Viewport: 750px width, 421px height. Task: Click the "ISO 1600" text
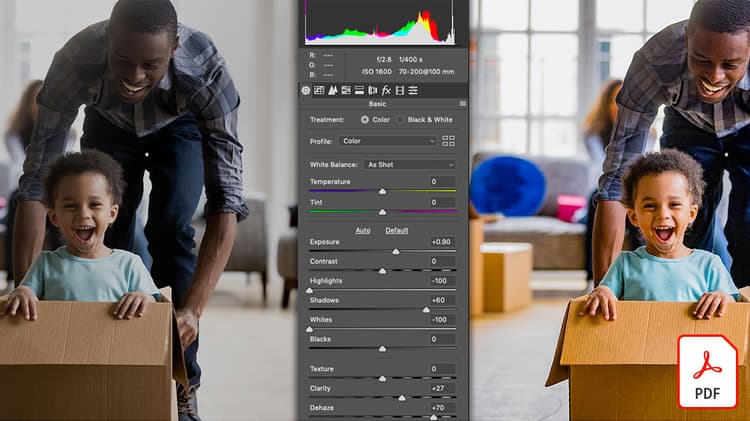[x=376, y=72]
